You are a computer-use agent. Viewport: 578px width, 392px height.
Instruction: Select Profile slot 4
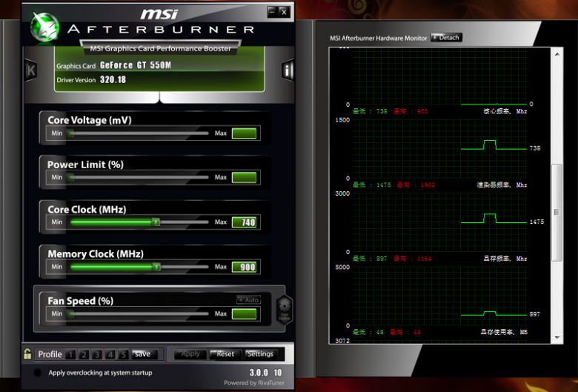coord(110,354)
